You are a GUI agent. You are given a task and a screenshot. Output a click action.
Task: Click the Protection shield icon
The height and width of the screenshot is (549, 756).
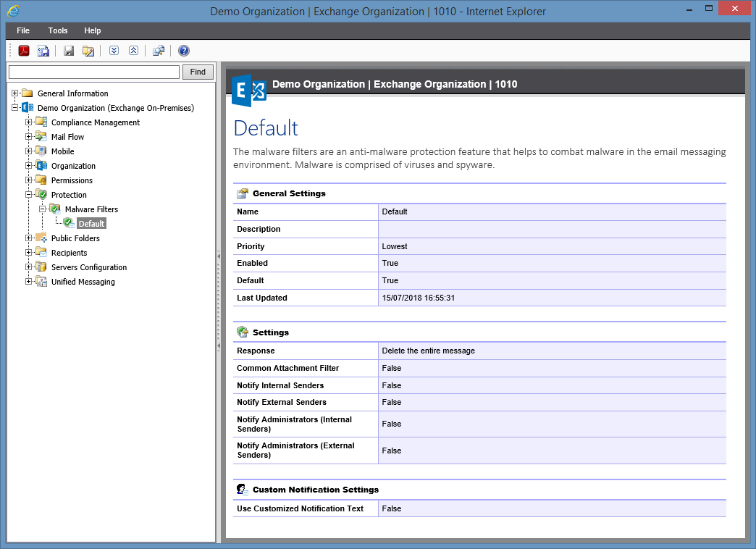41,194
